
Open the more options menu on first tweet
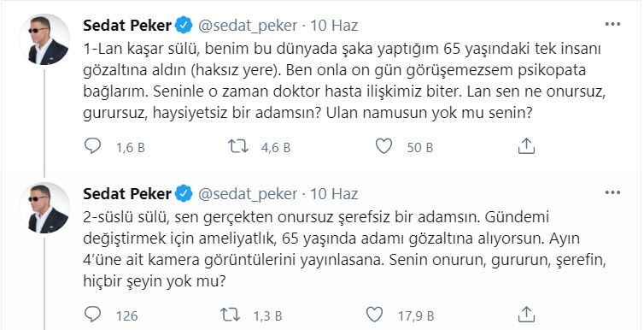click(x=612, y=24)
